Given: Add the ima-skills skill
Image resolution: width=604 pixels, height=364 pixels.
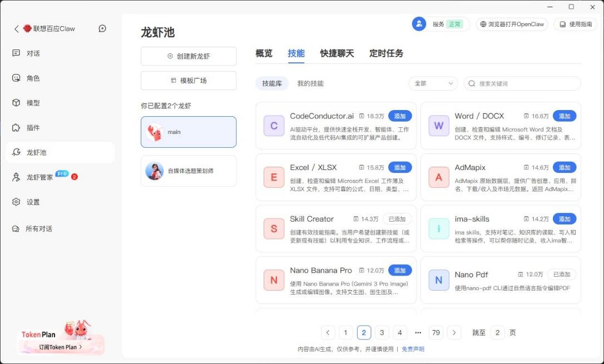Looking at the screenshot, I should click(x=565, y=219).
